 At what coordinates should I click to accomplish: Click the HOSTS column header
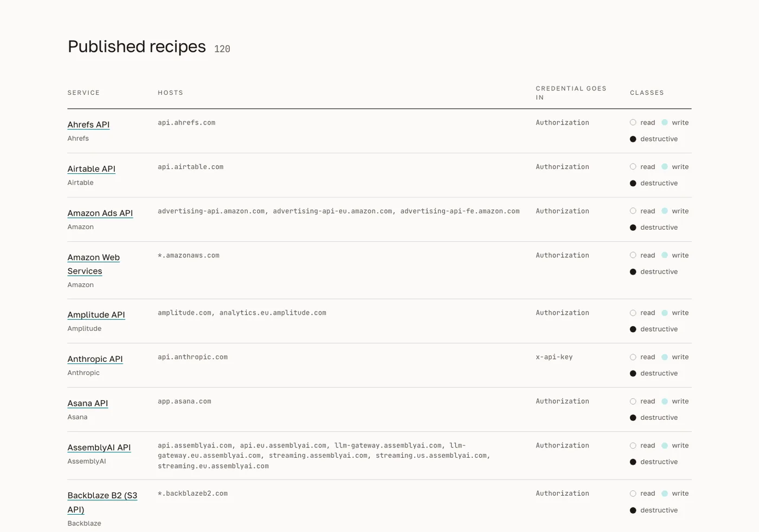tap(170, 93)
